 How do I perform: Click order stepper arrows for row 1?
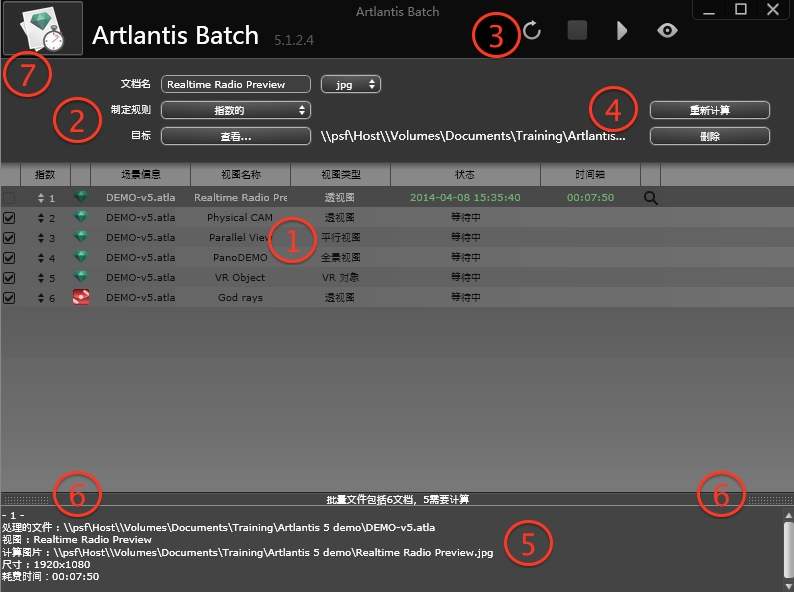[41, 198]
